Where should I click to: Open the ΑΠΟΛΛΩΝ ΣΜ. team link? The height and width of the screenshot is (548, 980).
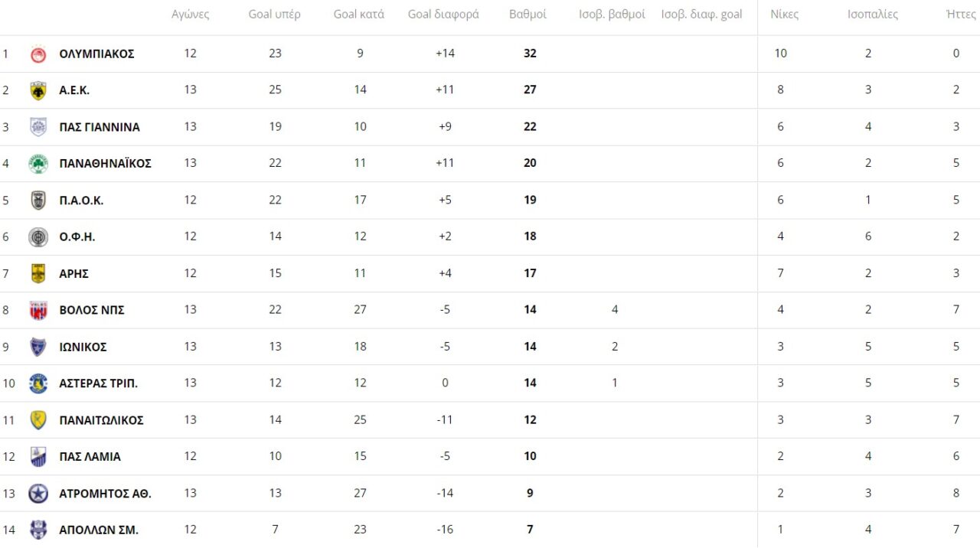pyautogui.click(x=98, y=530)
